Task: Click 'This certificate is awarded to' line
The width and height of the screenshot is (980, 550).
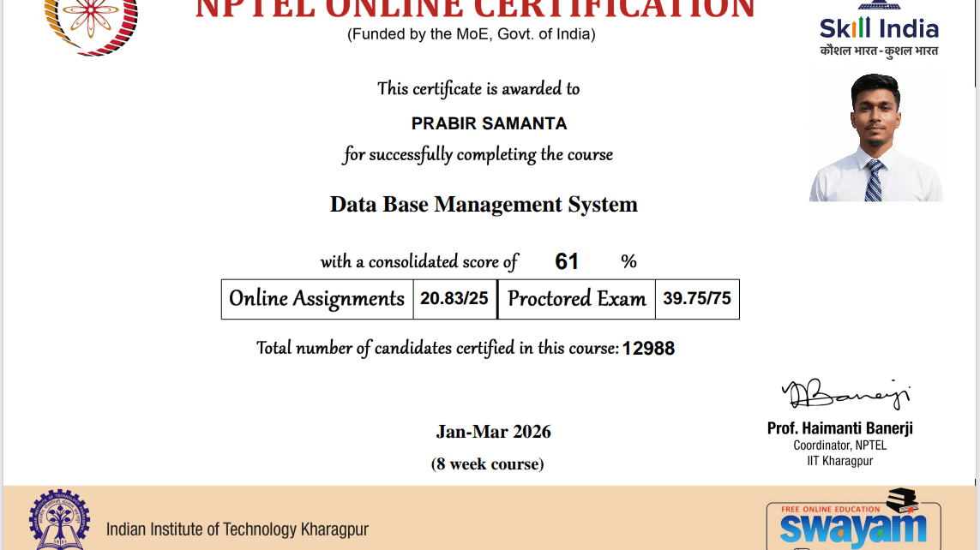Action: 478,88
